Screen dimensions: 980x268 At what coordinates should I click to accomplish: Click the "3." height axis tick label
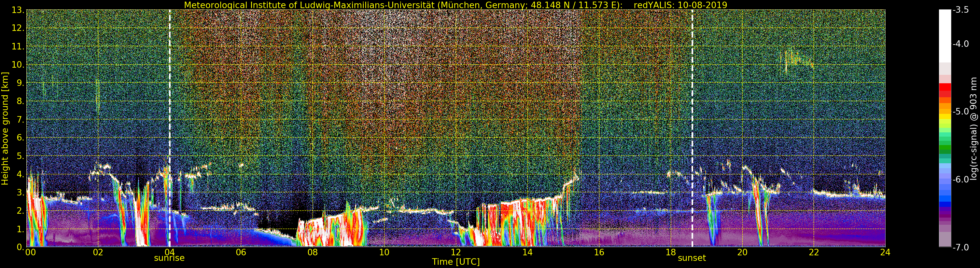(20, 192)
